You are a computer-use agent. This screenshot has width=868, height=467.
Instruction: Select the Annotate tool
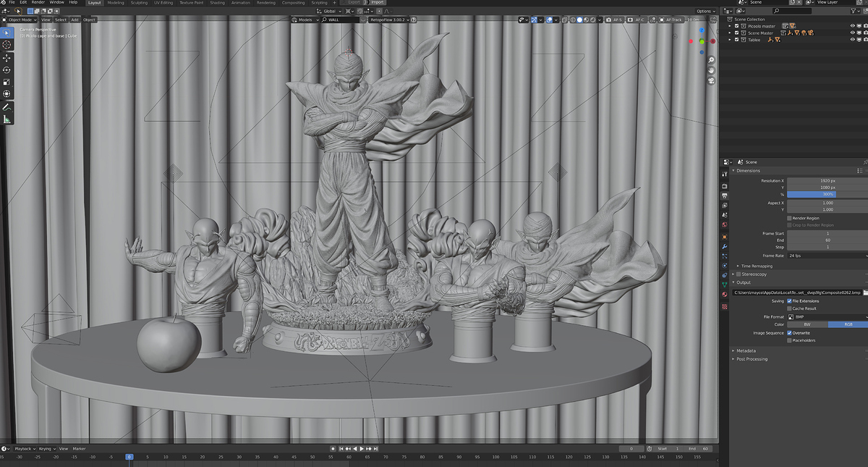tap(7, 107)
